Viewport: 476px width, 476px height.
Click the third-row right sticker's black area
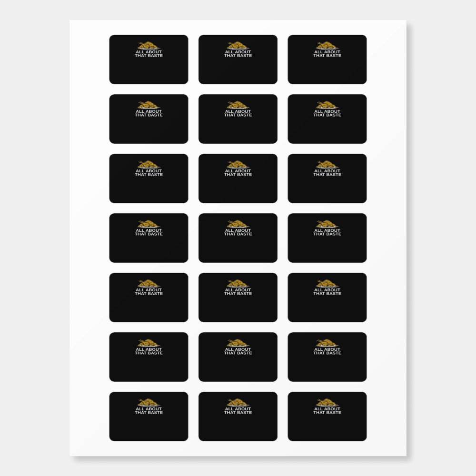327,190
